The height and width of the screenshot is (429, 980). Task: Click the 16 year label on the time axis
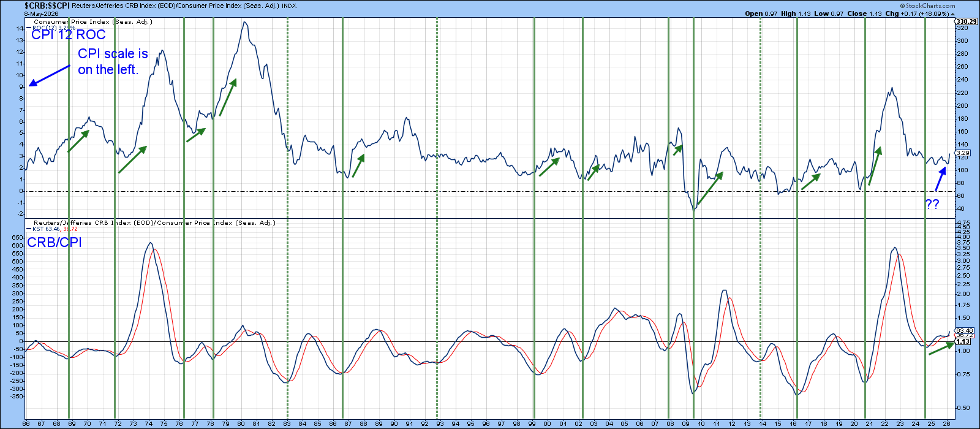coord(793,424)
